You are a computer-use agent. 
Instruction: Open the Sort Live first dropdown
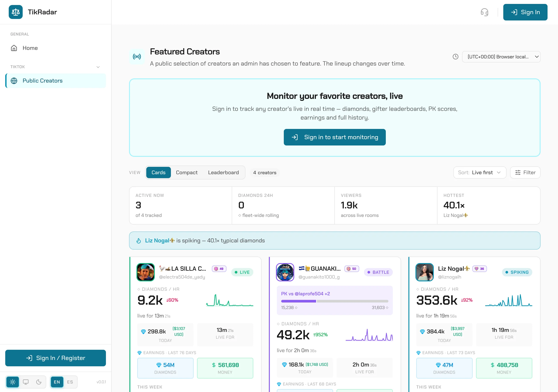(x=480, y=172)
